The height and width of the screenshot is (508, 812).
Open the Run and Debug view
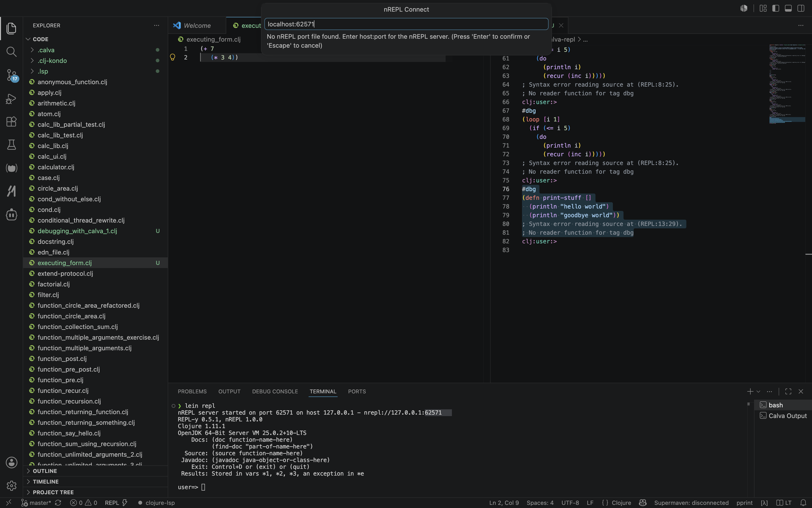11,98
